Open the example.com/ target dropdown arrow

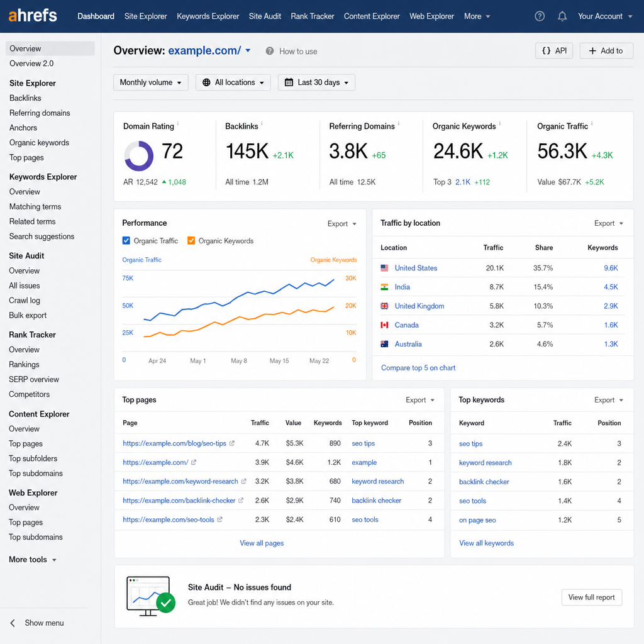pyautogui.click(x=248, y=50)
